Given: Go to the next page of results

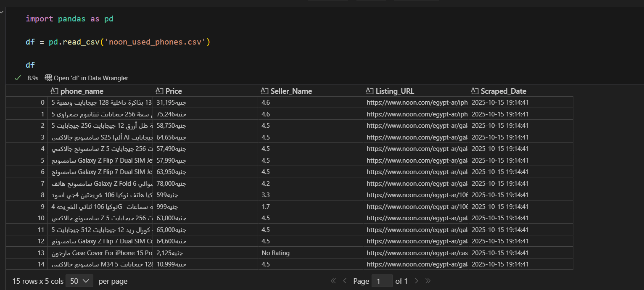Looking at the screenshot, I should click(x=417, y=281).
